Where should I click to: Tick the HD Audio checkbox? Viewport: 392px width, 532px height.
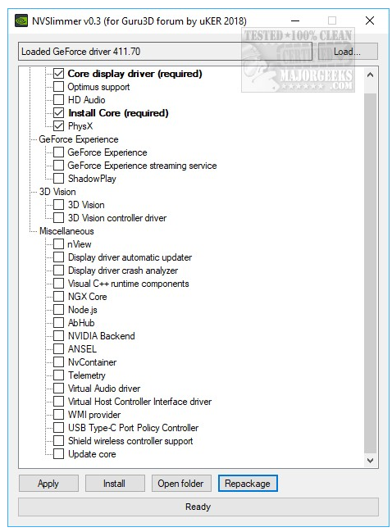point(59,100)
